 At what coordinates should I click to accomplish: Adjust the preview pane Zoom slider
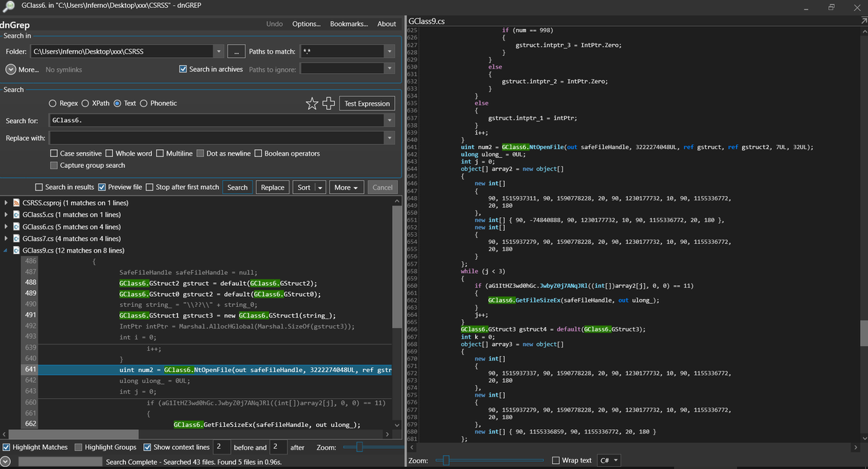click(488, 460)
